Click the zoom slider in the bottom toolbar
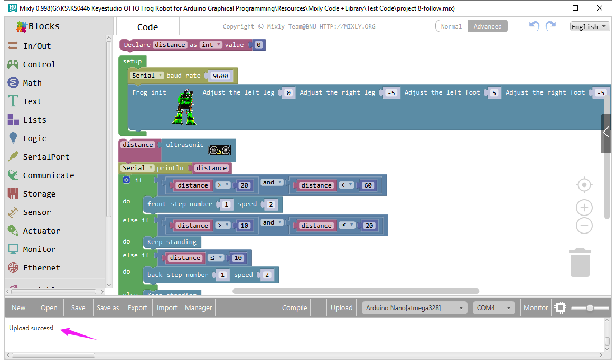Viewport: 616px width, 364px height. click(x=590, y=308)
